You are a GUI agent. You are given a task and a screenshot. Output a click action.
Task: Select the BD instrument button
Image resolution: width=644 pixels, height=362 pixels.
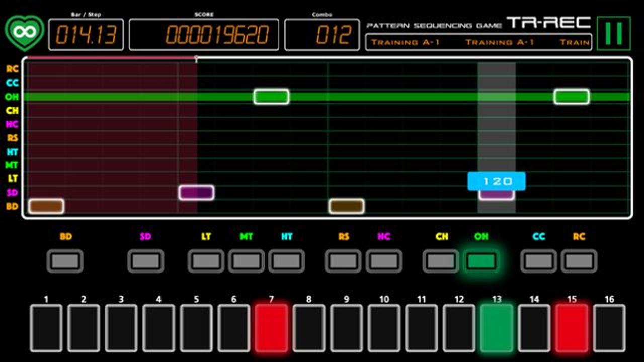click(65, 261)
